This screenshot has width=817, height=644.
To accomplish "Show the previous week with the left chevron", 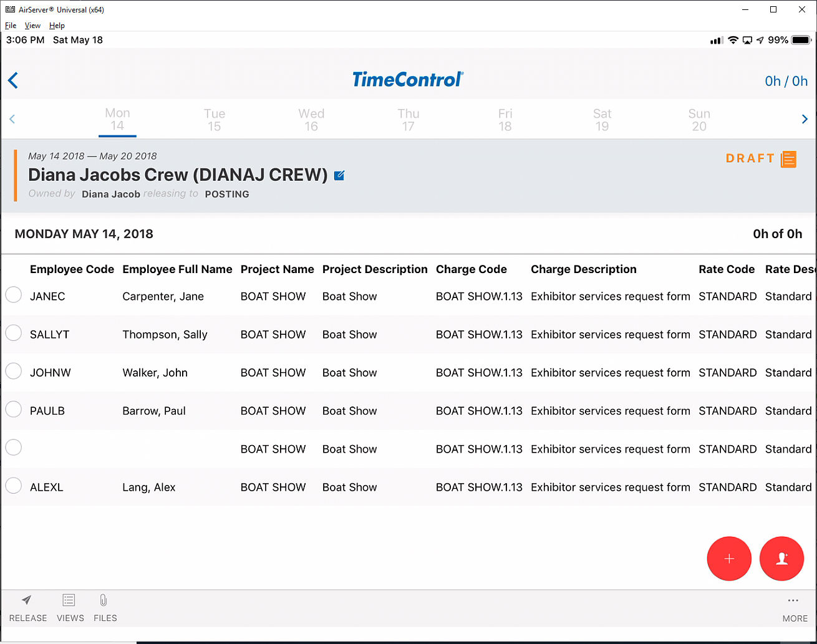I will coord(12,119).
